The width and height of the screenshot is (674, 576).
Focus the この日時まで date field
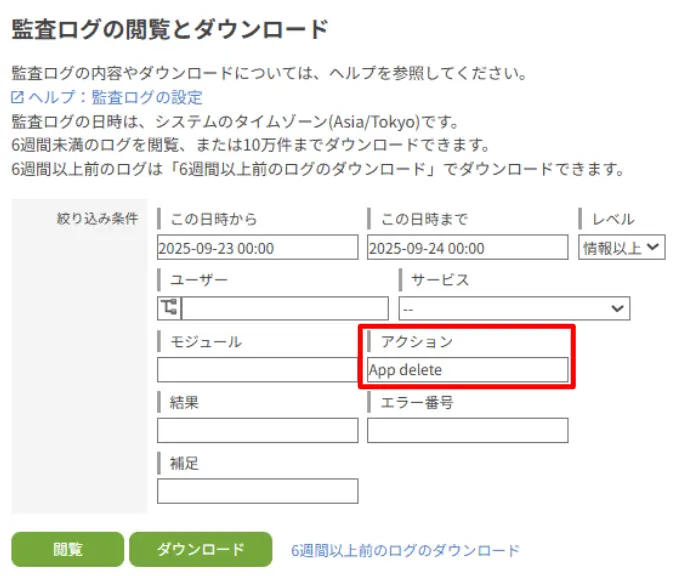pyautogui.click(x=467, y=248)
